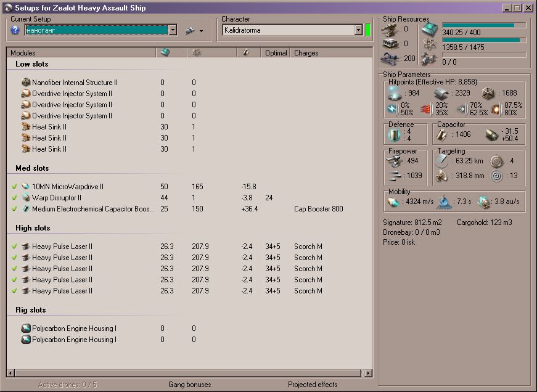
Task: Click the first Heat Sink II icon
Action: pyautogui.click(x=26, y=127)
